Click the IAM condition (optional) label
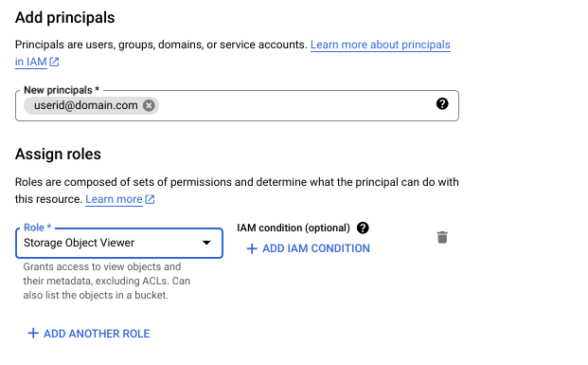588x365 pixels. (x=294, y=228)
